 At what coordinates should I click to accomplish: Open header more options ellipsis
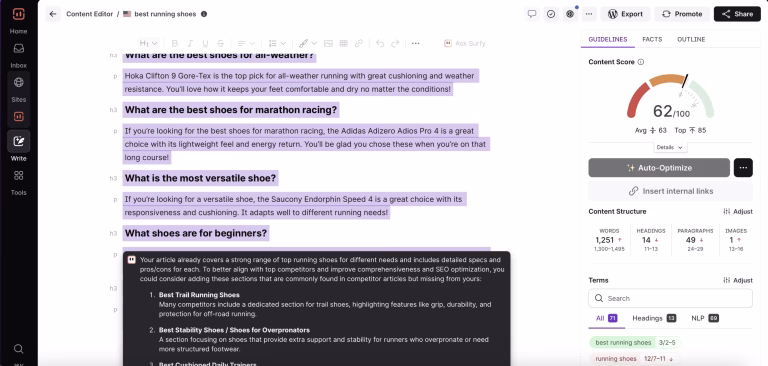(x=589, y=14)
